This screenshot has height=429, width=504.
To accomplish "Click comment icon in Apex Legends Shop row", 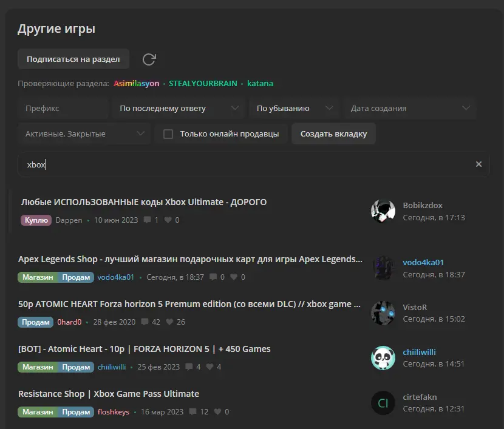I will click(x=213, y=277).
